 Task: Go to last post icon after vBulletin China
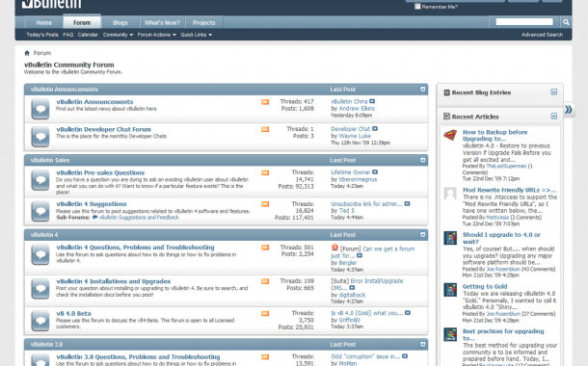point(372,101)
